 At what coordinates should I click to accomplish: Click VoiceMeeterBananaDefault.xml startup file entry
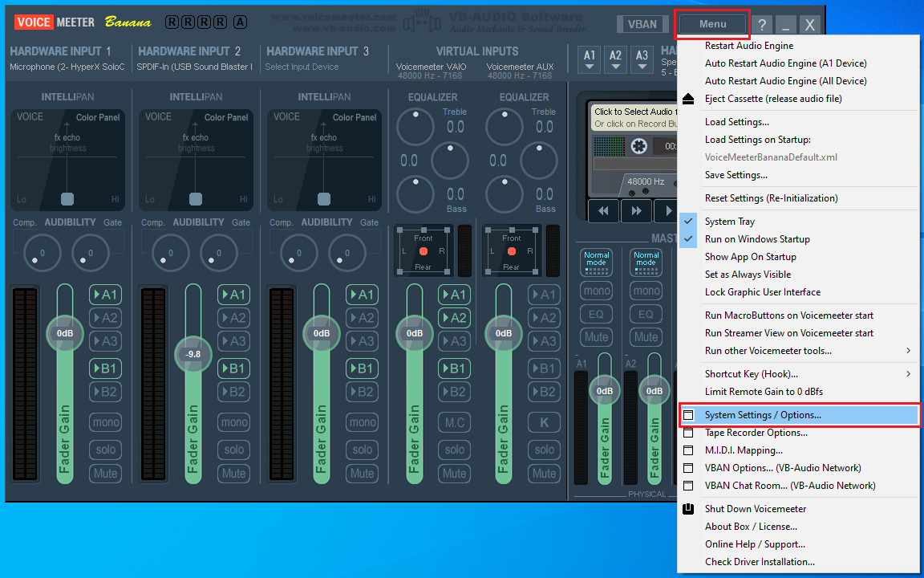click(771, 157)
